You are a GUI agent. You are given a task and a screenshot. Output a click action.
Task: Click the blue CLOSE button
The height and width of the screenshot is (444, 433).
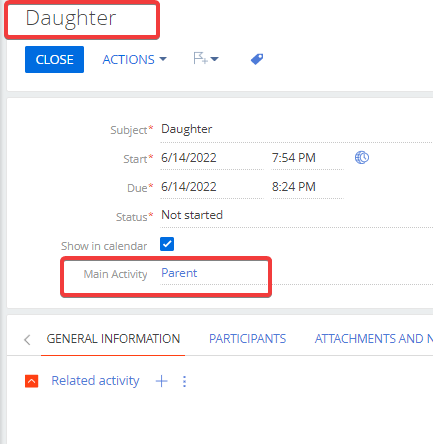(x=54, y=59)
